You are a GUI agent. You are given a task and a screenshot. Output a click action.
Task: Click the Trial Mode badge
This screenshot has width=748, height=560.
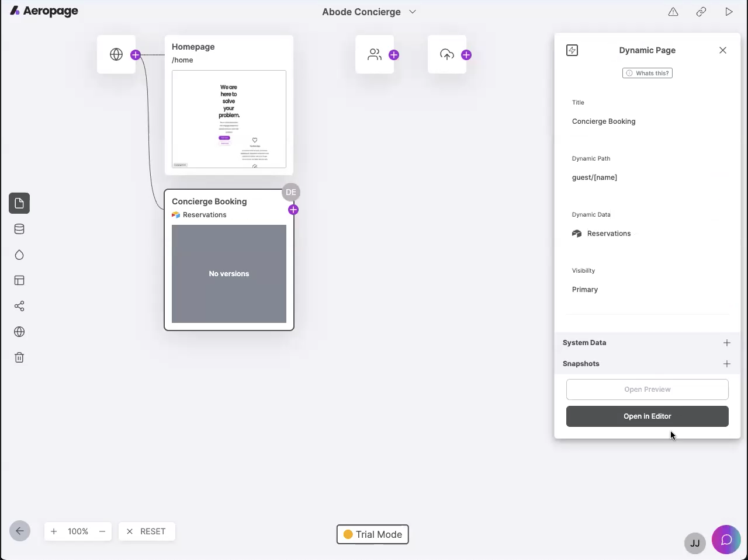(x=373, y=534)
